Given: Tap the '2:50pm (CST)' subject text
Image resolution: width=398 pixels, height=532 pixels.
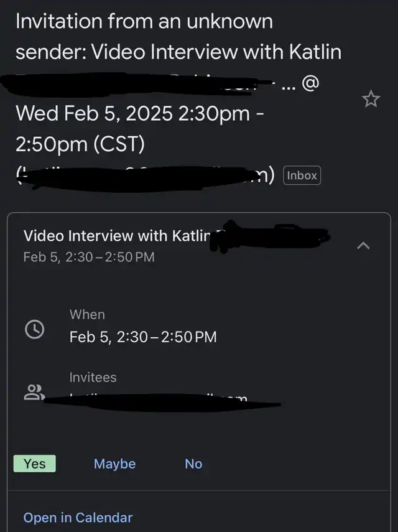Looking at the screenshot, I should (x=80, y=144).
